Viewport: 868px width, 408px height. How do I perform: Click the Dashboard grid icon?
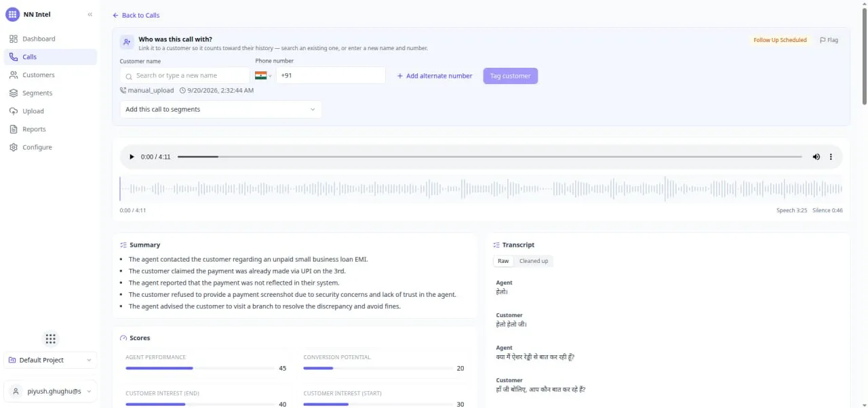coord(14,39)
